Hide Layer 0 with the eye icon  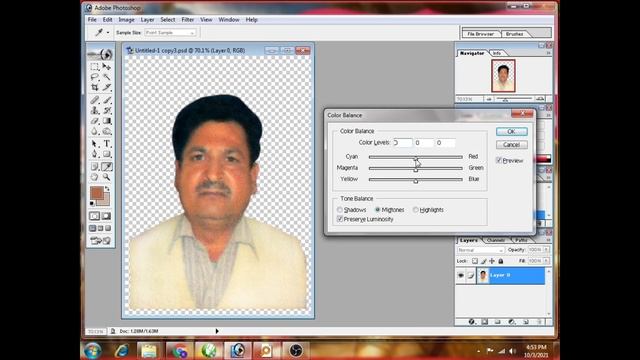[x=461, y=276]
